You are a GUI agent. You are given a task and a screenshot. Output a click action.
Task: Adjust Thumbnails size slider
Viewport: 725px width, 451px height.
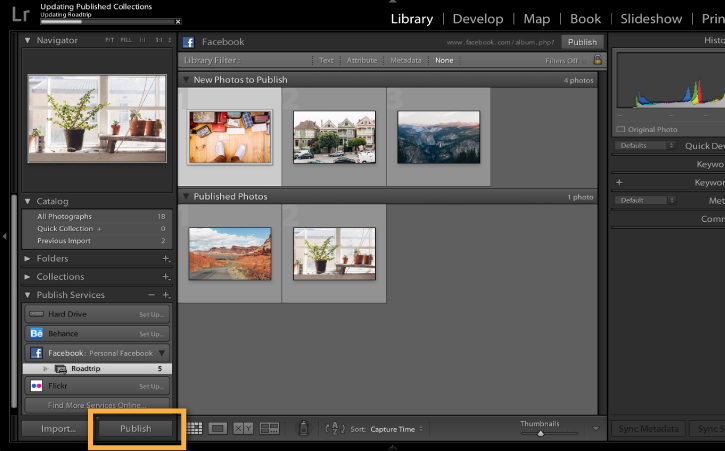point(540,433)
